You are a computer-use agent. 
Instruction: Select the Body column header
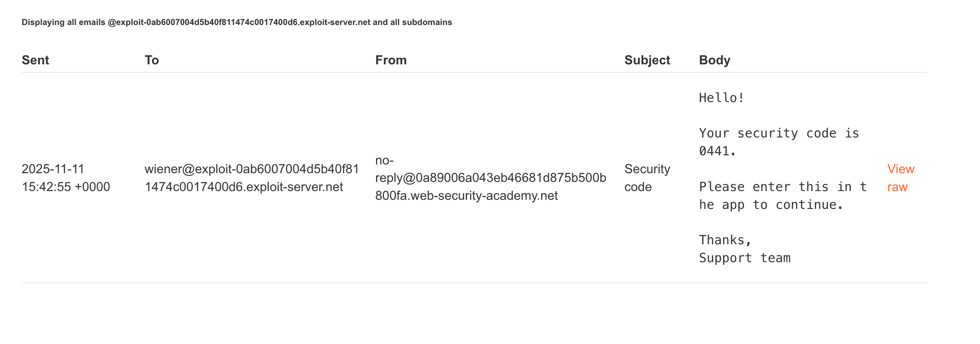tap(714, 60)
